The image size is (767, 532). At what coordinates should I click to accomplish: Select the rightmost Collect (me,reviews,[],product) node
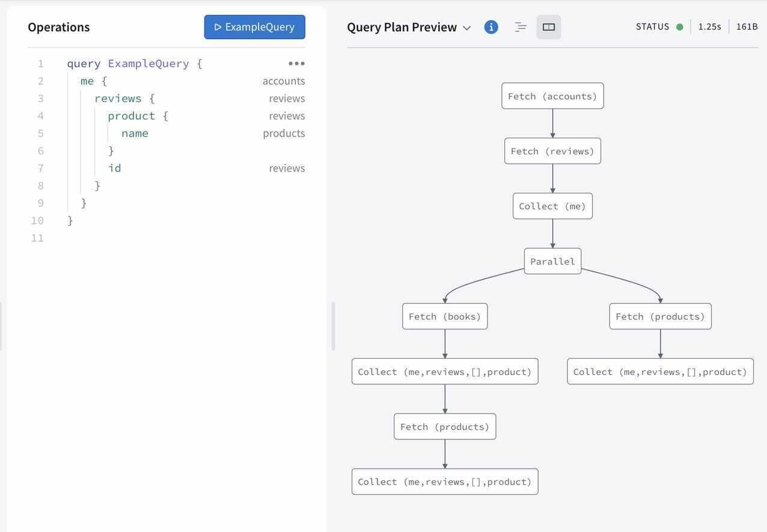660,371
